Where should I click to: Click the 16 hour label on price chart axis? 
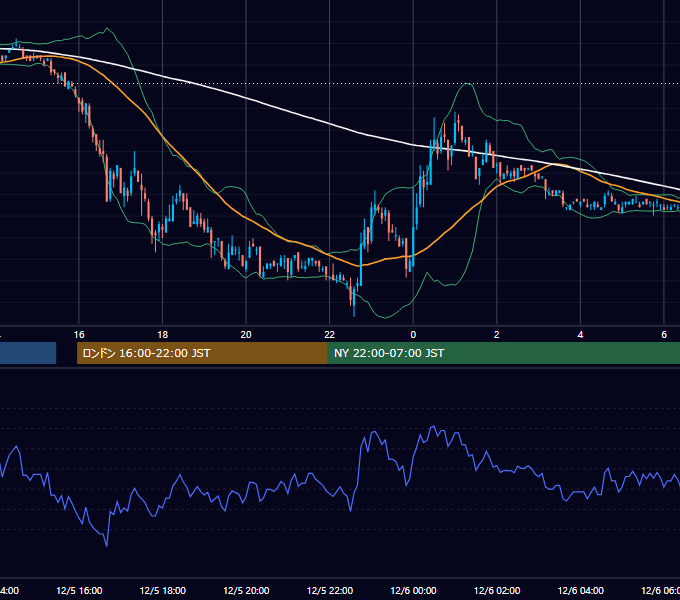coord(79,335)
